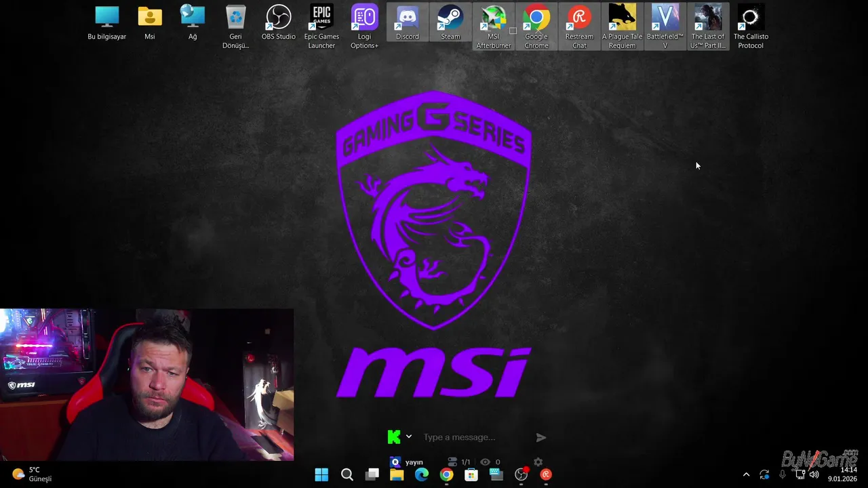Select the Restream Chat desktop shortcut
The width and height of the screenshot is (868, 488).
(579, 27)
